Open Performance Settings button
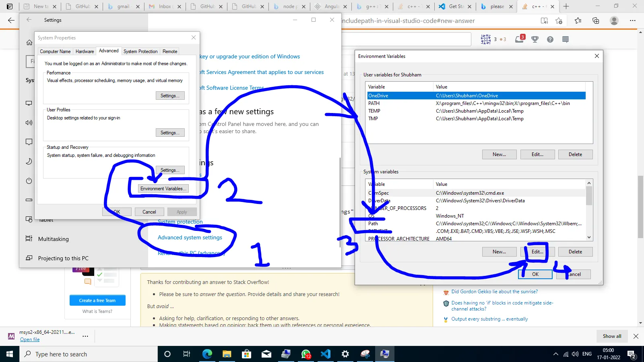Image resolution: width=644 pixels, height=362 pixels. 170,96
